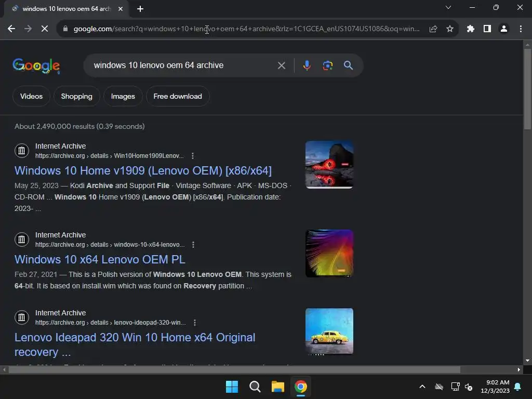Open colorful feather thumbnail image
The width and height of the screenshot is (532, 399).
click(329, 254)
